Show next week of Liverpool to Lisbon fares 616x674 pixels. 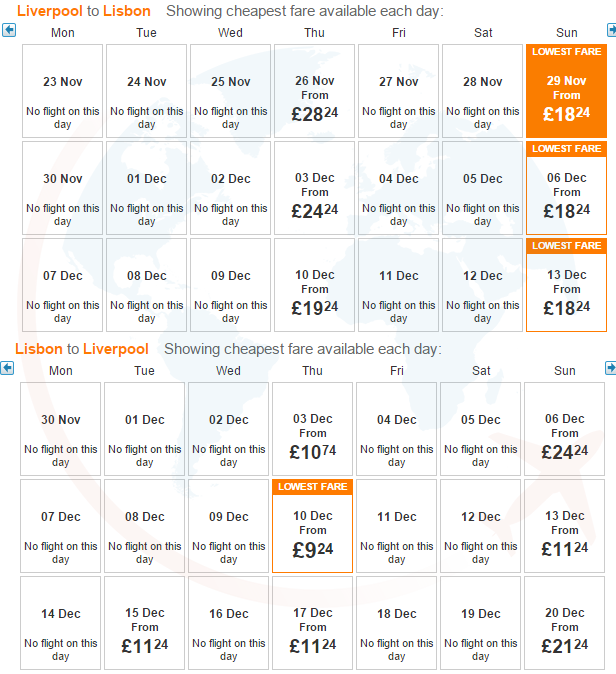[611, 31]
